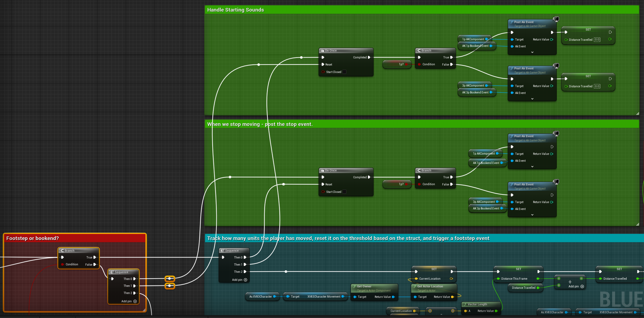
Task: Click Reset pin on Do Once in stop moving comment
Action: pyautogui.click(x=323, y=184)
